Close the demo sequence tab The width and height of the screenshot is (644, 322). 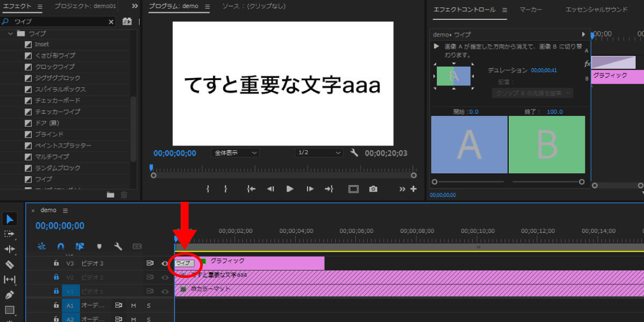click(33, 210)
